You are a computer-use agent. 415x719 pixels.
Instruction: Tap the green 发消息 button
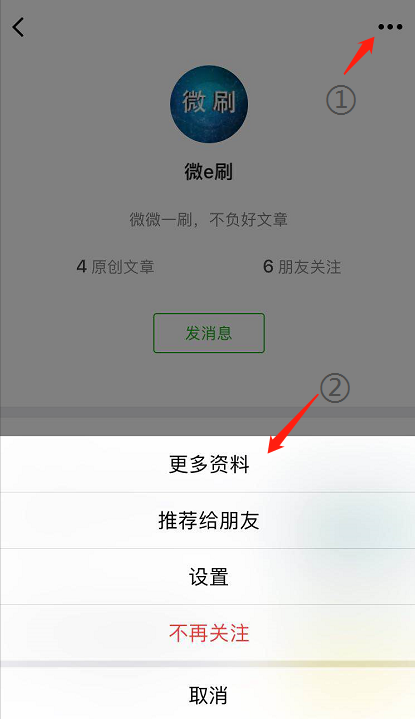209,333
